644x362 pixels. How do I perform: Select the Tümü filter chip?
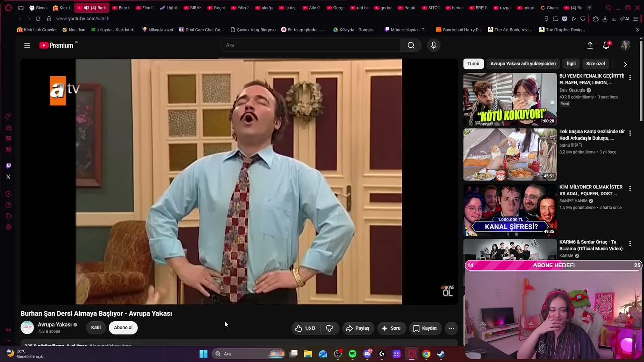pos(473,64)
